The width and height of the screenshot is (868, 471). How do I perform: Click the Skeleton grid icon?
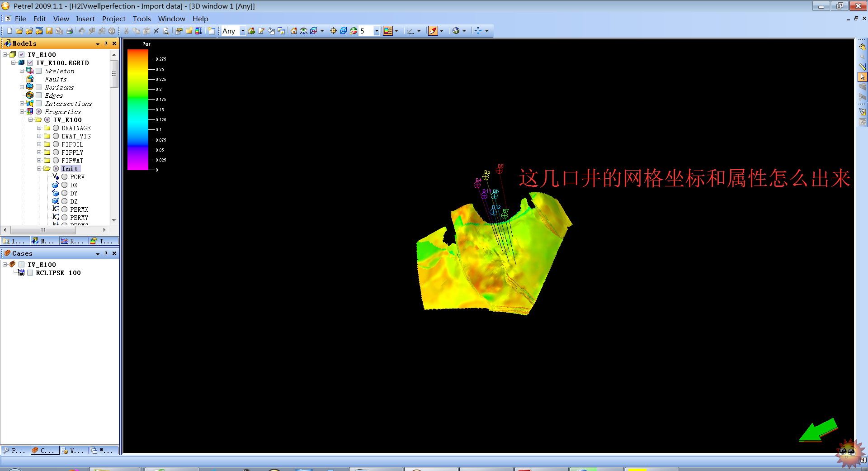30,71
